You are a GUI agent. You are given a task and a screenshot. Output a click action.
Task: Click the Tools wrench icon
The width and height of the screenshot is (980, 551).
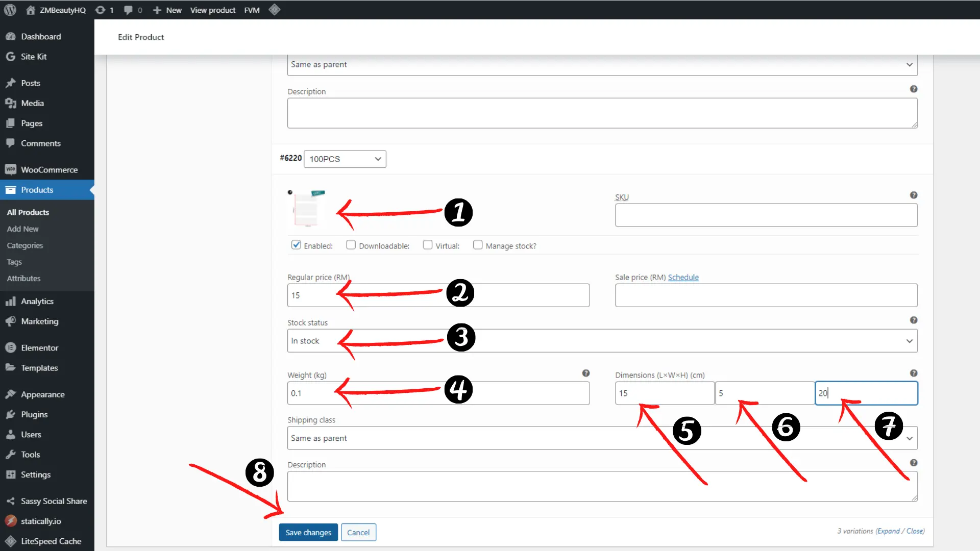11,455
